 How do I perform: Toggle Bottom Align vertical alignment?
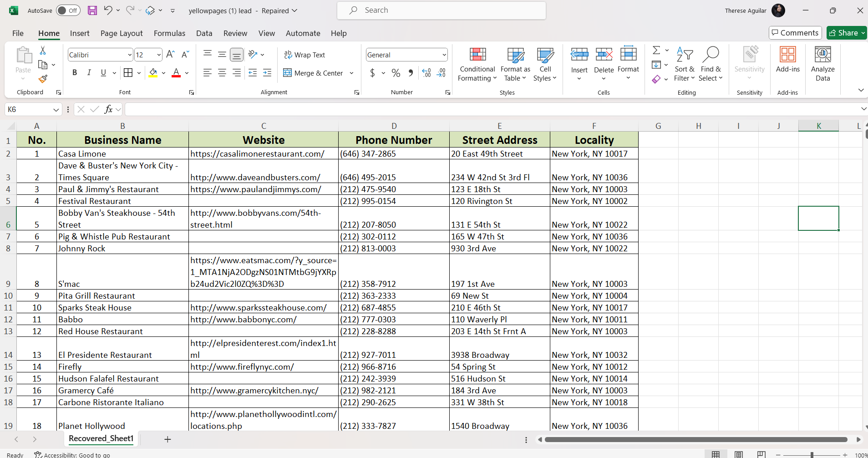(237, 55)
